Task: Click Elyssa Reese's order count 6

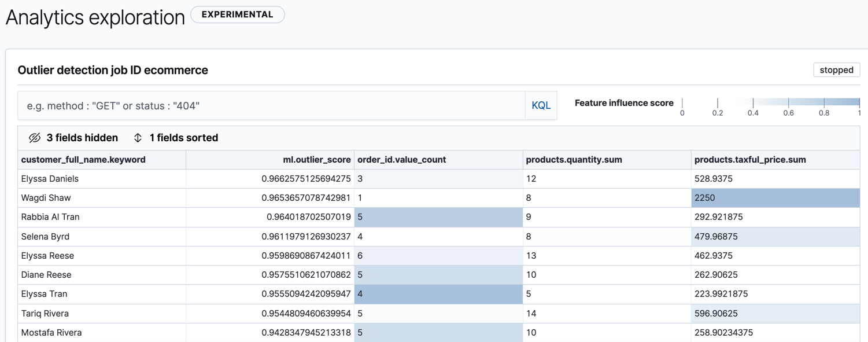Action: (438, 256)
